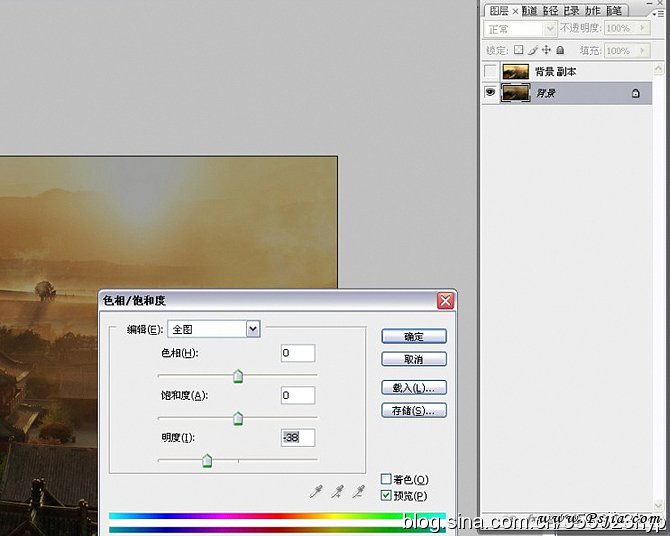
Task: Hide the 背景 layer using eye icon
Action: 490,92
